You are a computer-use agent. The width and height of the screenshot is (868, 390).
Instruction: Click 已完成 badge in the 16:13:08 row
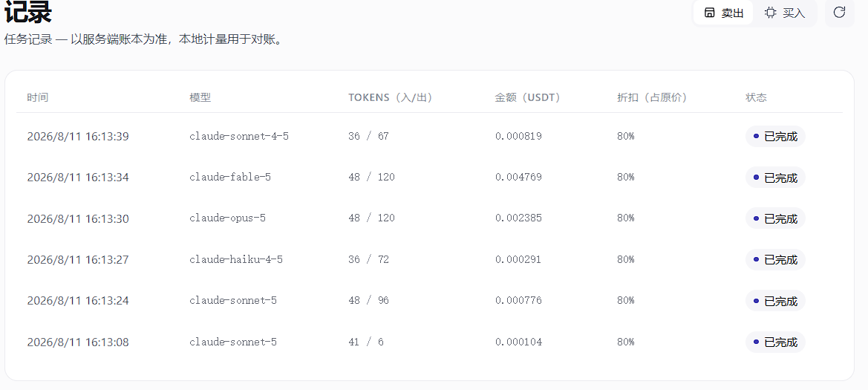point(775,342)
